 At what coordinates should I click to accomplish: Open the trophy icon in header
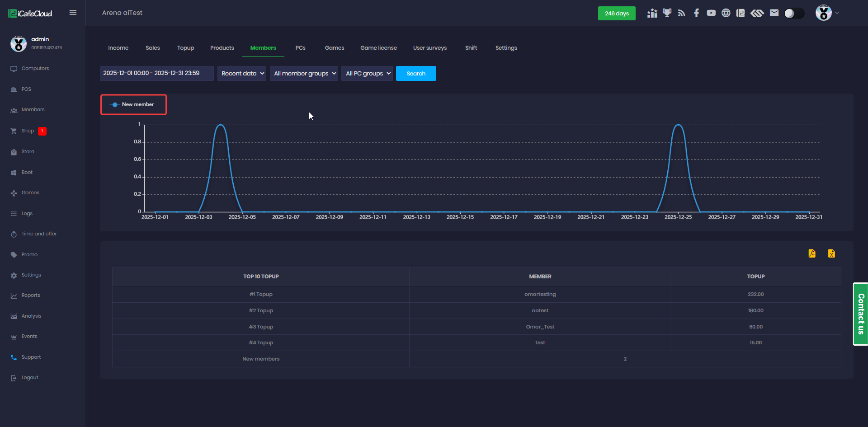point(667,13)
